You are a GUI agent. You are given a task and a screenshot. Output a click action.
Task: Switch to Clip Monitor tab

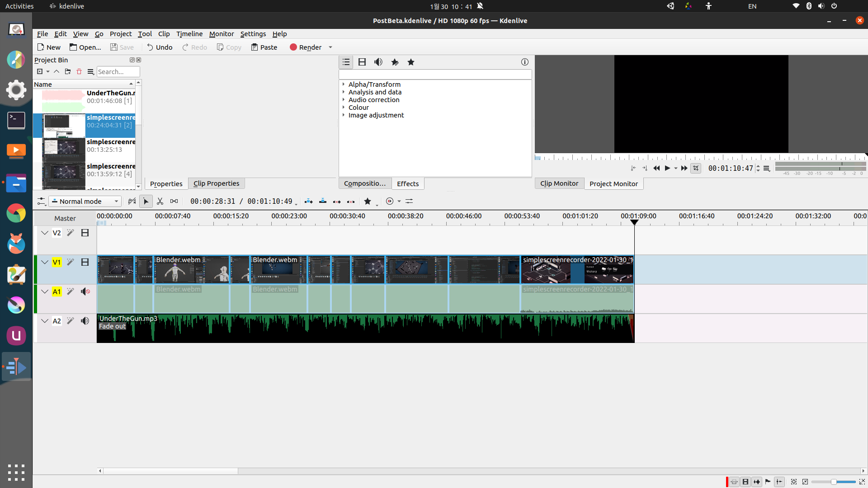[x=559, y=183]
